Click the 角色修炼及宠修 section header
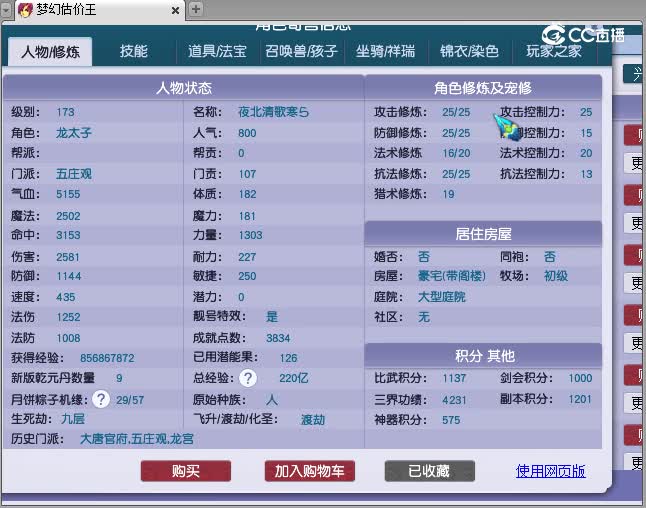 tap(483, 88)
